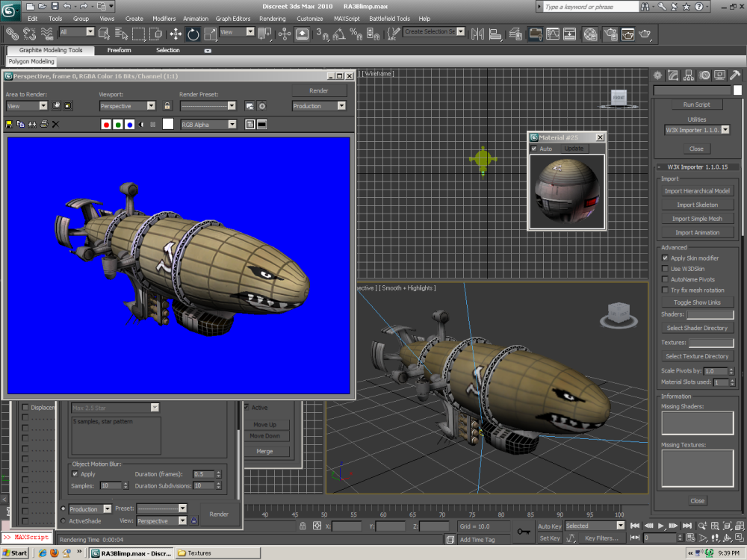Toggle the 3D Snaps icon
The width and height of the screenshot is (747, 560).
[322, 34]
